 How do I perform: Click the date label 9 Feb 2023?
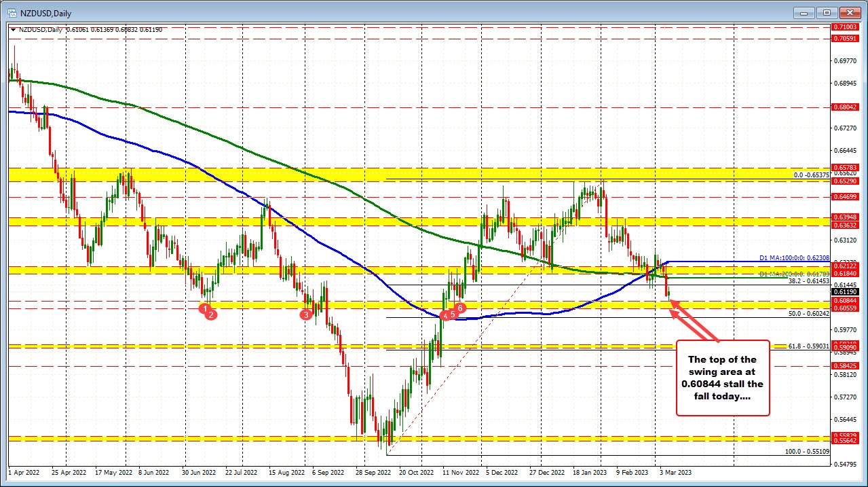pos(633,472)
